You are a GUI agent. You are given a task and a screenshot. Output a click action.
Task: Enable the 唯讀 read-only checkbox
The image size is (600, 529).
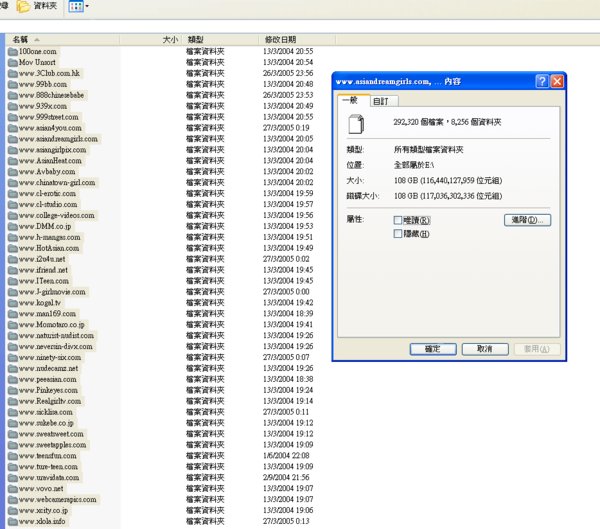pyautogui.click(x=398, y=220)
